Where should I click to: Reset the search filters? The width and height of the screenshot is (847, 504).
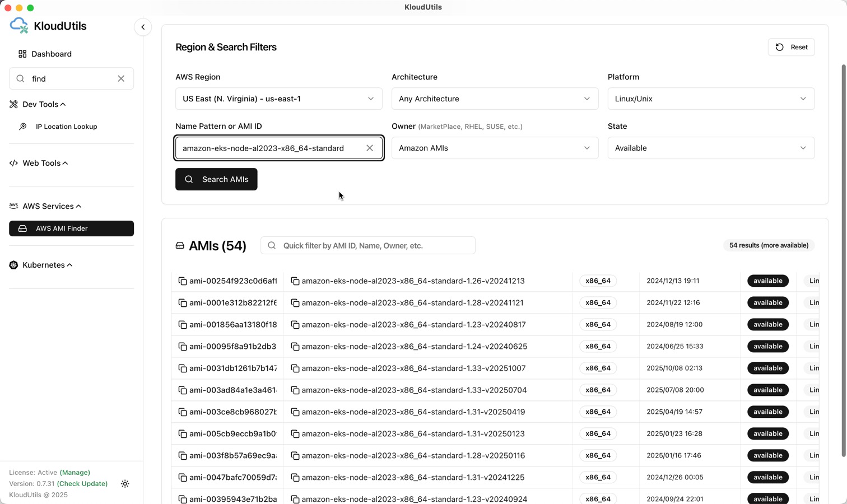click(x=791, y=48)
